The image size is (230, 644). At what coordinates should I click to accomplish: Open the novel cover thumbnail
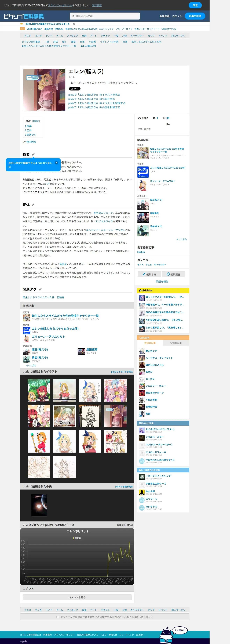[39, 505]
